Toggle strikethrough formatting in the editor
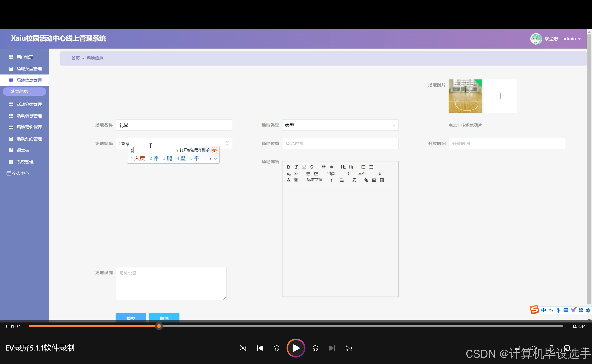592x364 pixels. [x=312, y=167]
